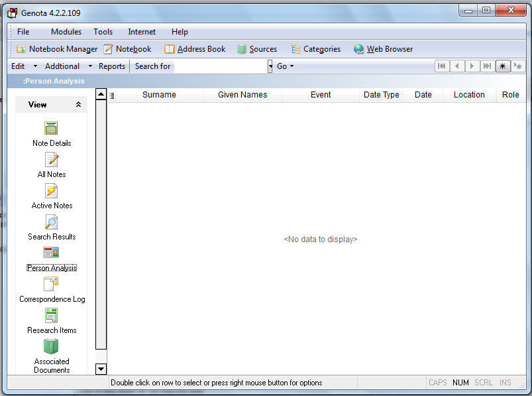This screenshot has height=396, width=532.
Task: Click the sidebar scrollbar up arrow
Action: pyautogui.click(x=101, y=94)
